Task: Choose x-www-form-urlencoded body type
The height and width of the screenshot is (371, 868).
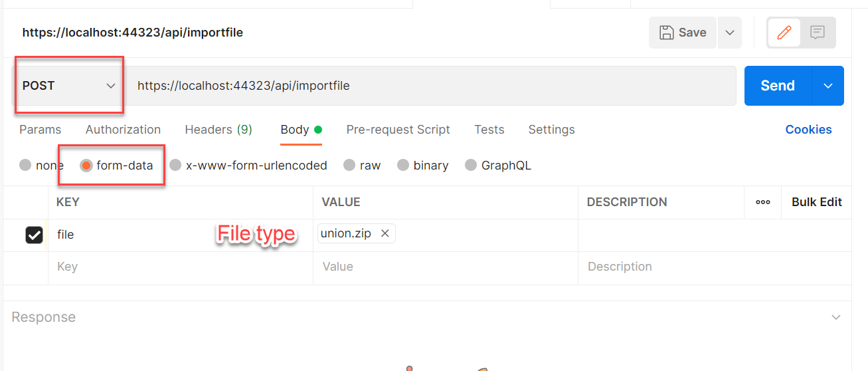Action: pyautogui.click(x=175, y=165)
